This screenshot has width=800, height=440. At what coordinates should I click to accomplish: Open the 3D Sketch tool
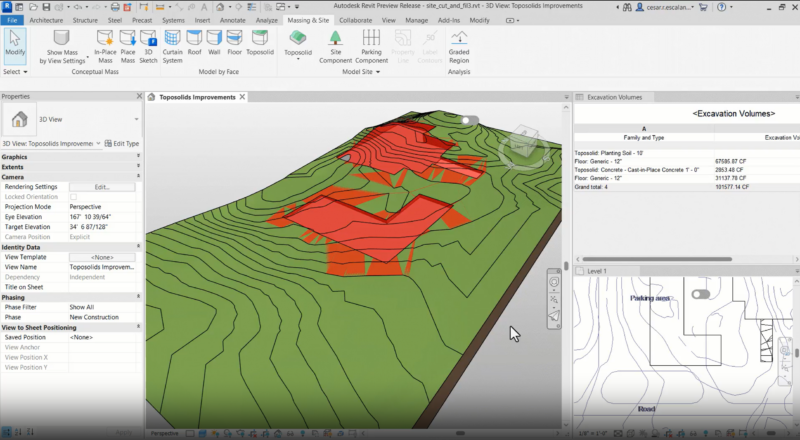148,47
